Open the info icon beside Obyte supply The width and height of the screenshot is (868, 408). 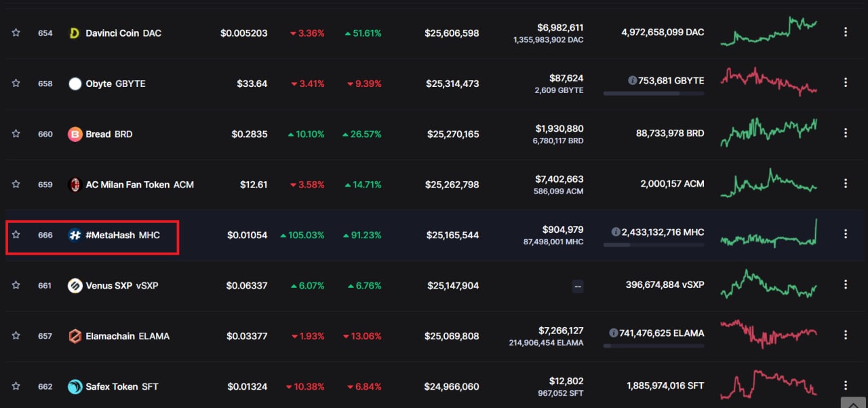tap(632, 80)
